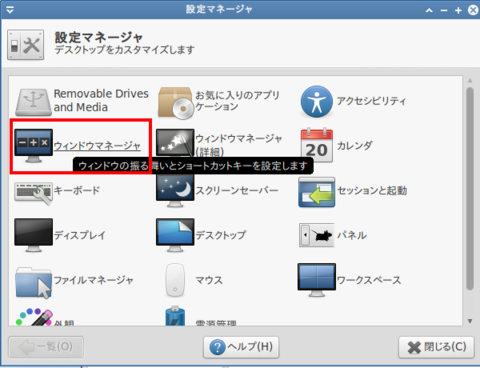This screenshot has height=368, width=480.
Task: Click the ヘルプ(H) help button
Action: click(x=241, y=347)
